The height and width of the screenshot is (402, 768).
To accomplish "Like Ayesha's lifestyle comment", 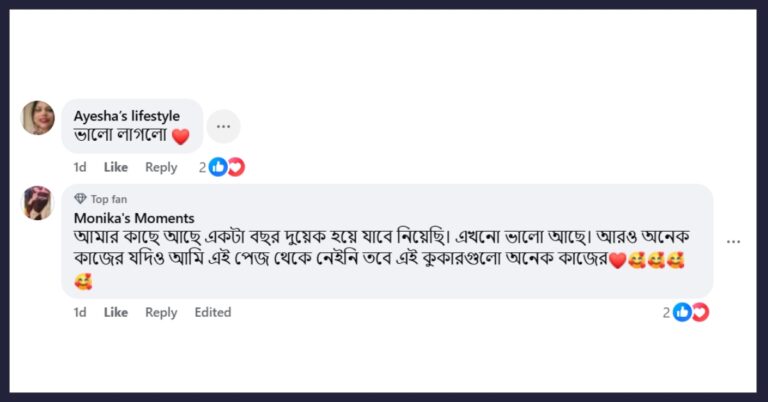I will coord(116,167).
